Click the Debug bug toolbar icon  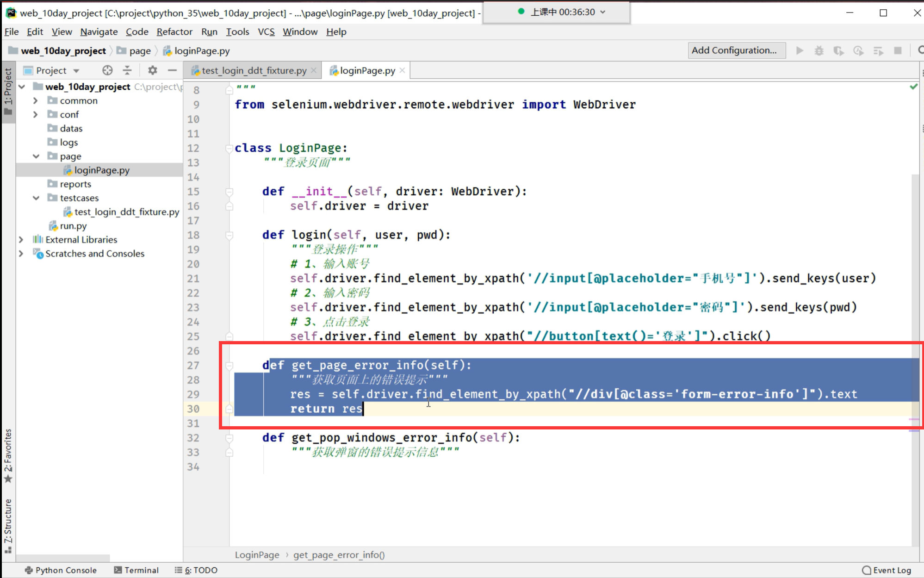point(819,50)
